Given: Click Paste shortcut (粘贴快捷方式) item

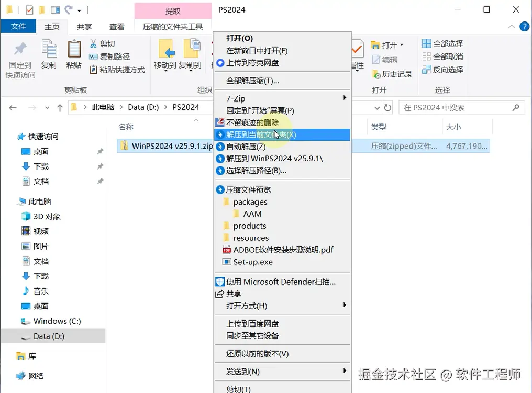Looking at the screenshot, I should 117,70.
